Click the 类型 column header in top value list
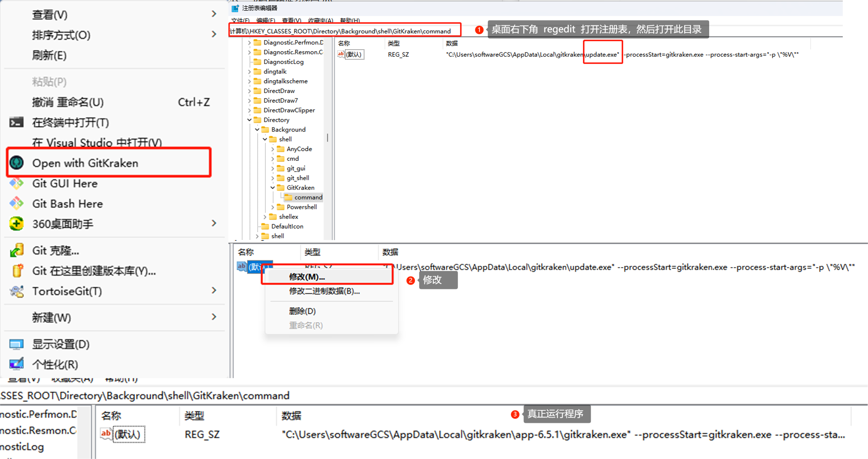 (394, 43)
